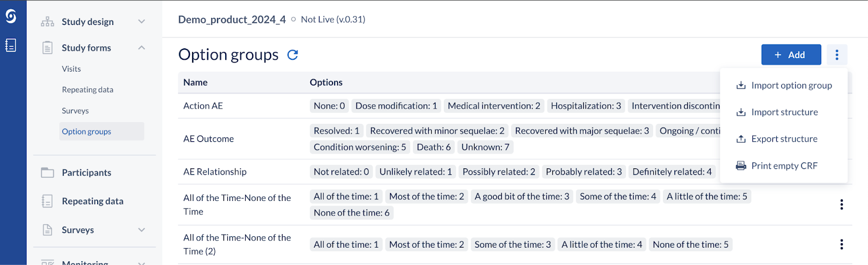The image size is (868, 265).
Task: Expand the Study design section chevron
Action: (142, 22)
